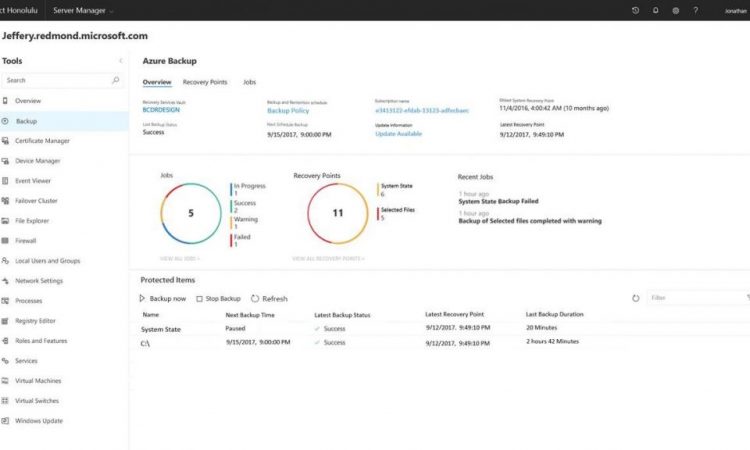
Task: Click System State legend entry
Action: [x=395, y=189]
